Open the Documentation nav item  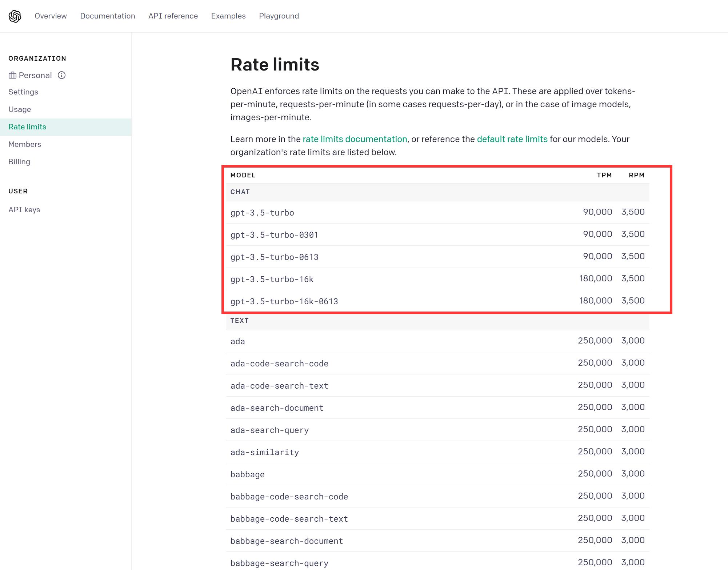pos(108,16)
